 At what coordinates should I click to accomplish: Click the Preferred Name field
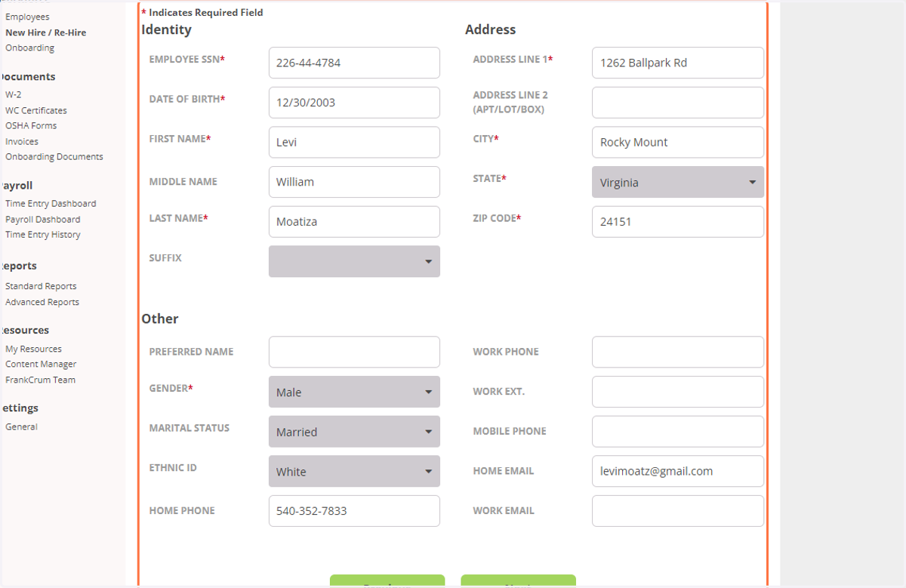pos(354,352)
